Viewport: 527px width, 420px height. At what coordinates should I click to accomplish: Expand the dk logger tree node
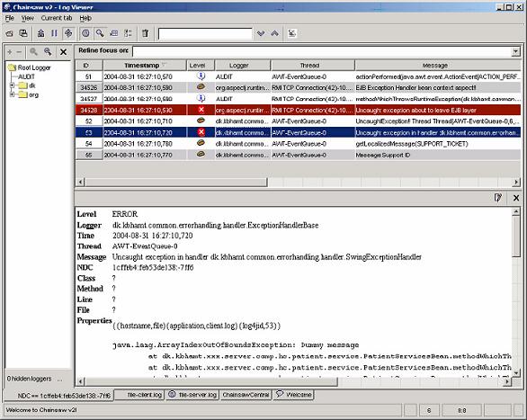(x=12, y=85)
